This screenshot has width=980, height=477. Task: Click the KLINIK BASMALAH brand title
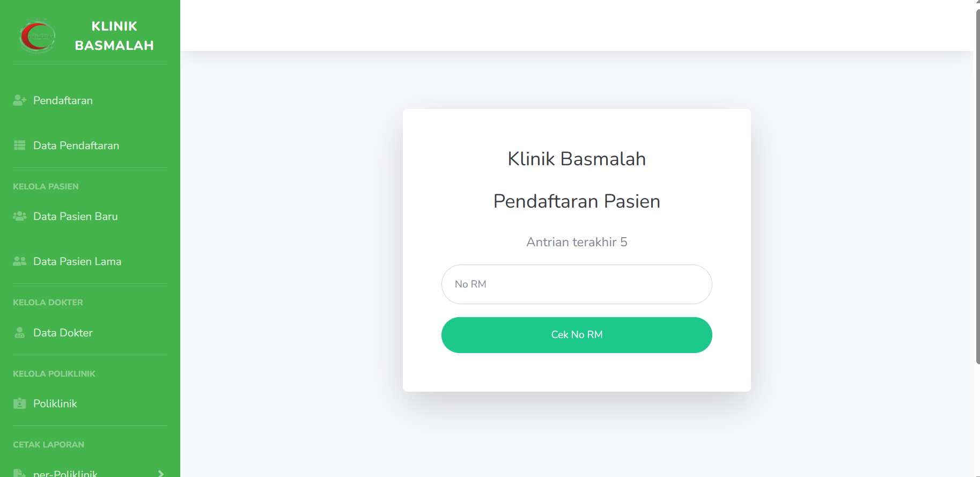point(114,36)
